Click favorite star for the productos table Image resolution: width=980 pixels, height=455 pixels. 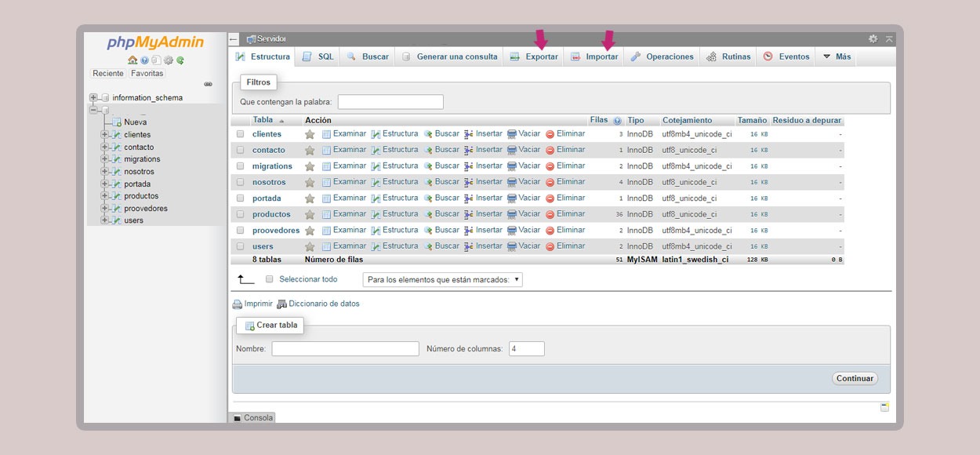point(310,214)
